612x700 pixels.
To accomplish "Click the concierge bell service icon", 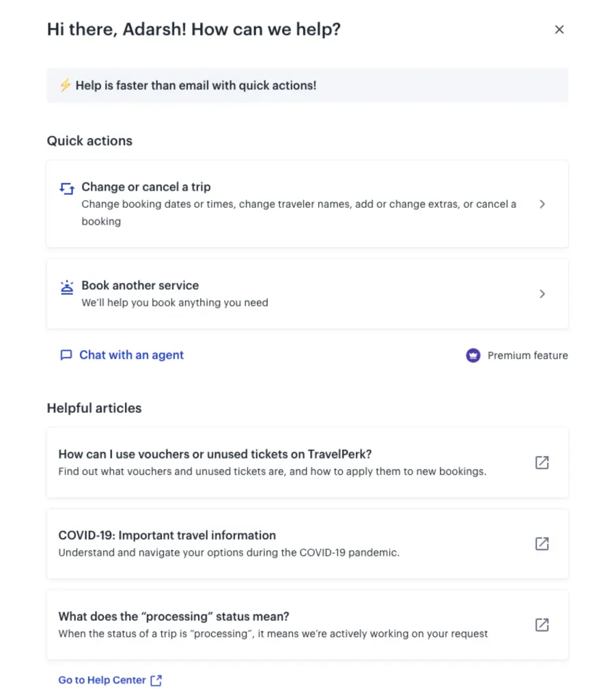I will coord(66,286).
